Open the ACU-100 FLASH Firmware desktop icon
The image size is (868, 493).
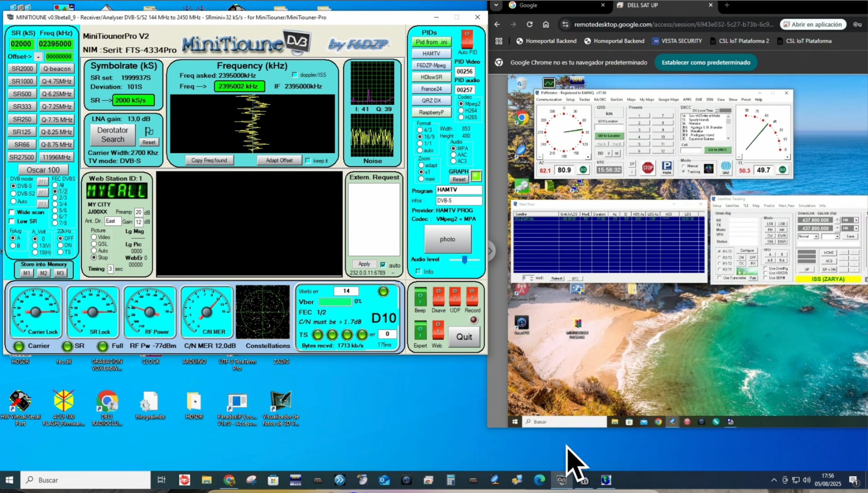tap(64, 408)
